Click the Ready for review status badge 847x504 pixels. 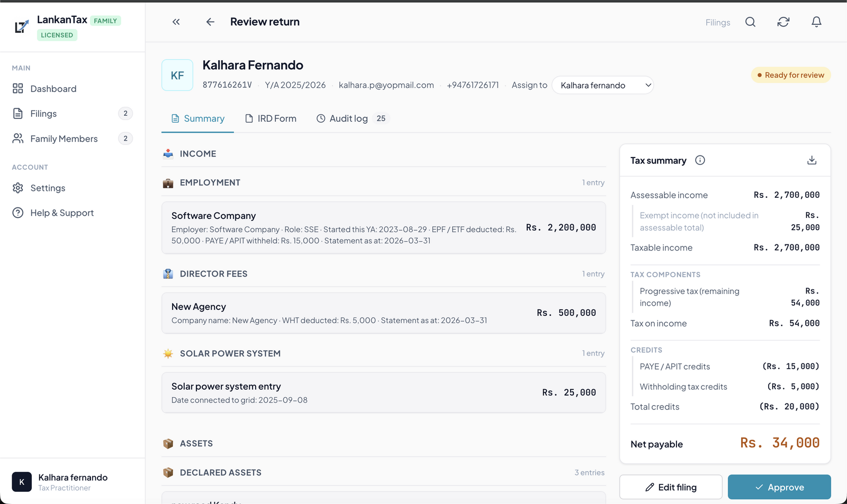point(791,75)
